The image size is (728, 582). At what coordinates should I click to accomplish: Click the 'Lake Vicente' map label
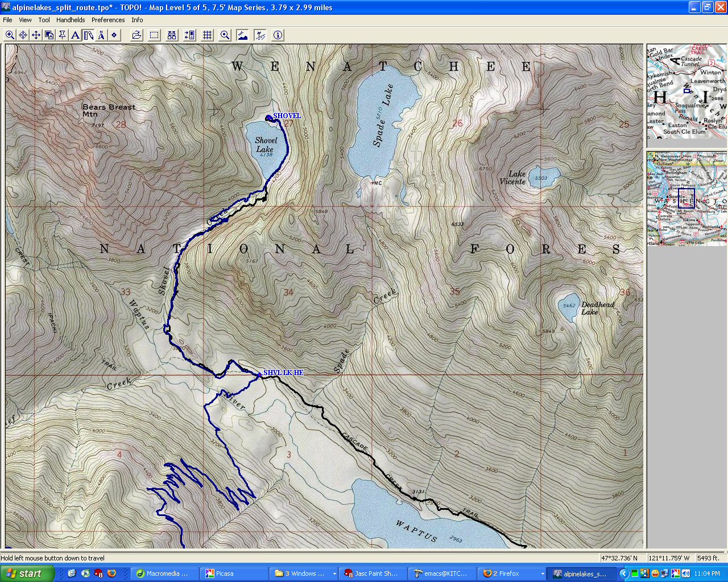pyautogui.click(x=512, y=178)
